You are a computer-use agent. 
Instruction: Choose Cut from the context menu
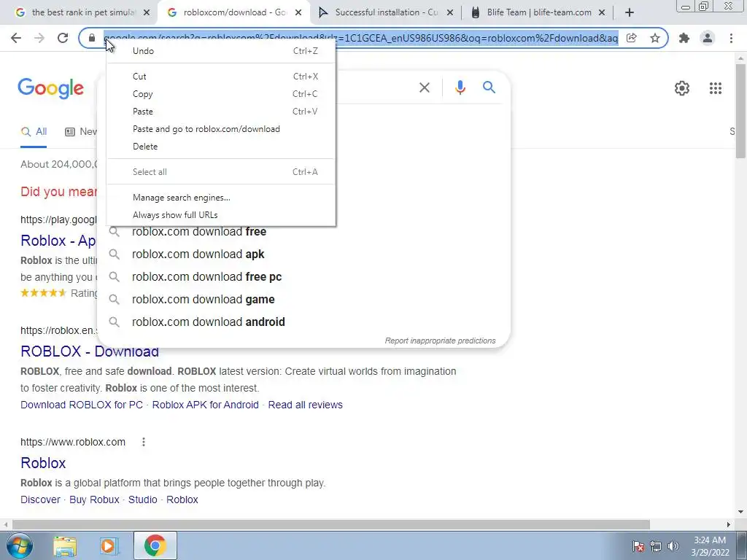[x=221, y=76]
